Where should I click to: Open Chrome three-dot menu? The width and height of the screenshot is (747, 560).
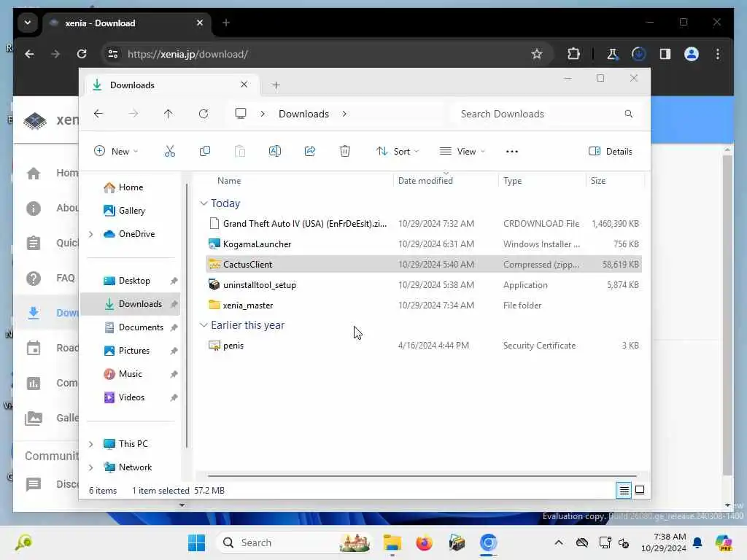[x=718, y=54]
